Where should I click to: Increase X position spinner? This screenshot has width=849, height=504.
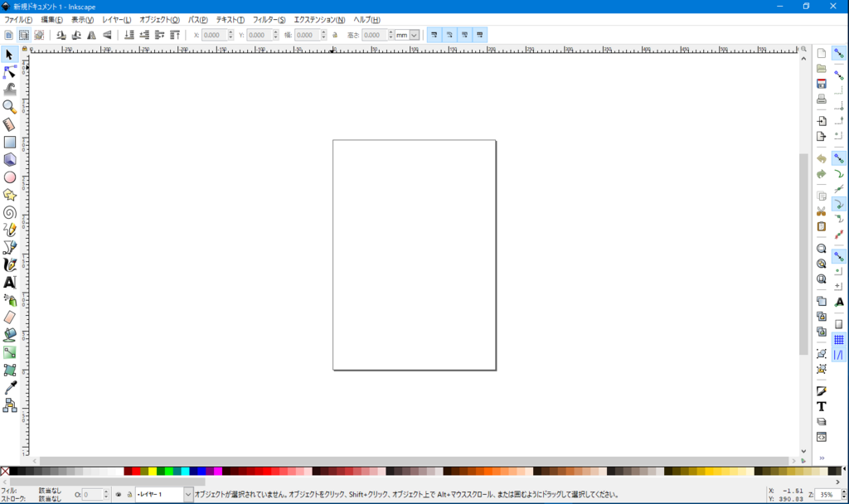[231, 32]
